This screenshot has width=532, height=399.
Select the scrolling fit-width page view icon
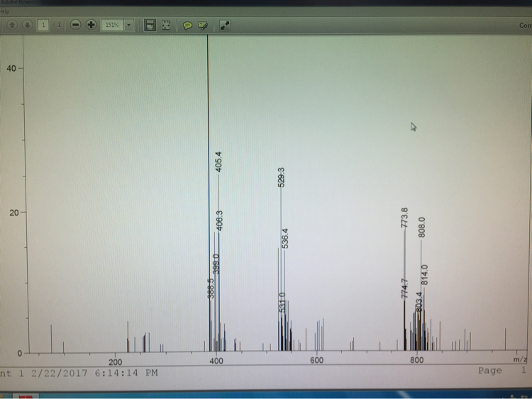(150, 25)
